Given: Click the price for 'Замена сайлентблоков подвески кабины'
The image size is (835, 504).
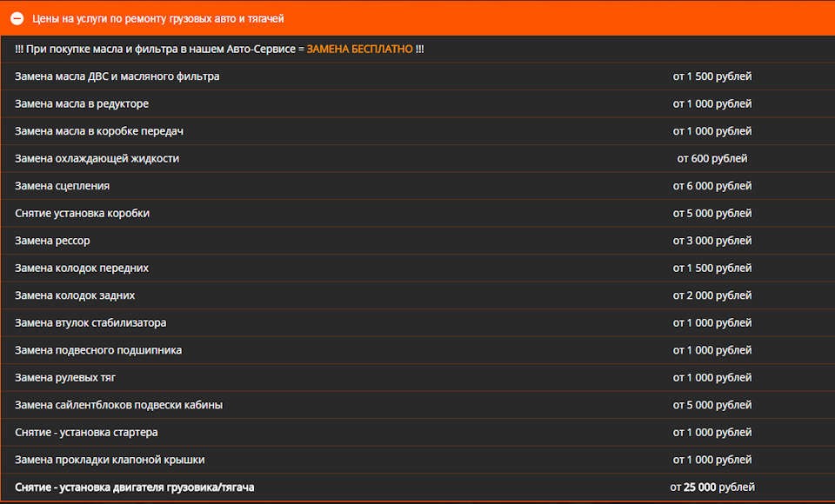Looking at the screenshot, I should coord(712,405).
